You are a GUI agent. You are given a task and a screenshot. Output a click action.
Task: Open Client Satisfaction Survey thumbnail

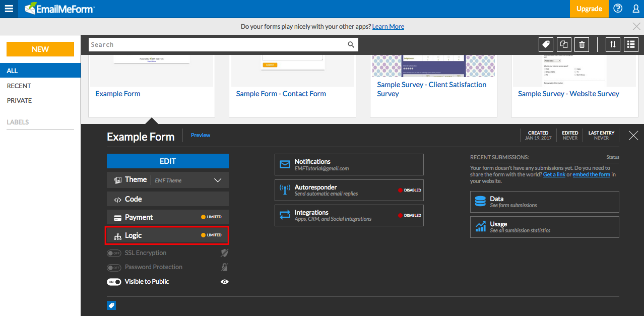pyautogui.click(x=434, y=66)
